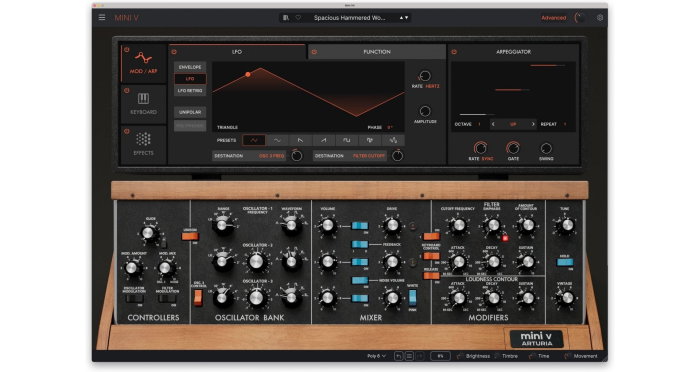
Task: Select next preset with down arrow
Action: point(406,18)
